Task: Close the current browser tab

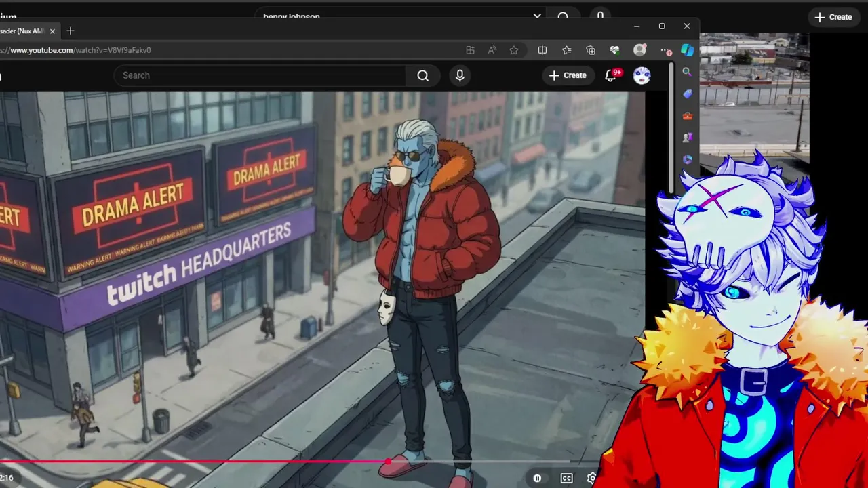Action: (52, 31)
